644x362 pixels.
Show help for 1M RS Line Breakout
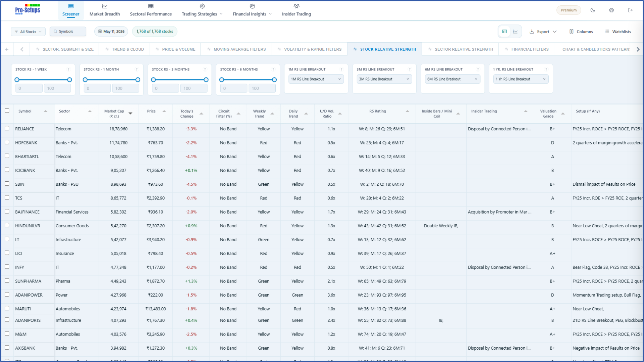click(341, 69)
